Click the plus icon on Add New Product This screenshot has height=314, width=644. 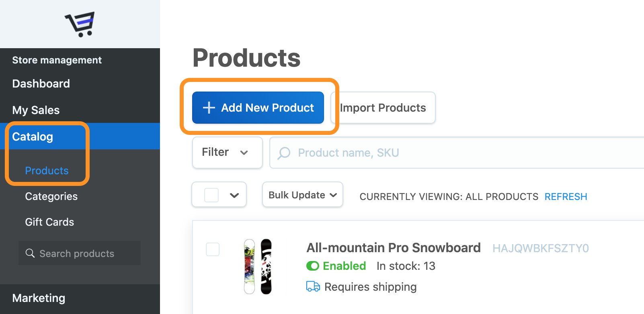click(x=209, y=108)
